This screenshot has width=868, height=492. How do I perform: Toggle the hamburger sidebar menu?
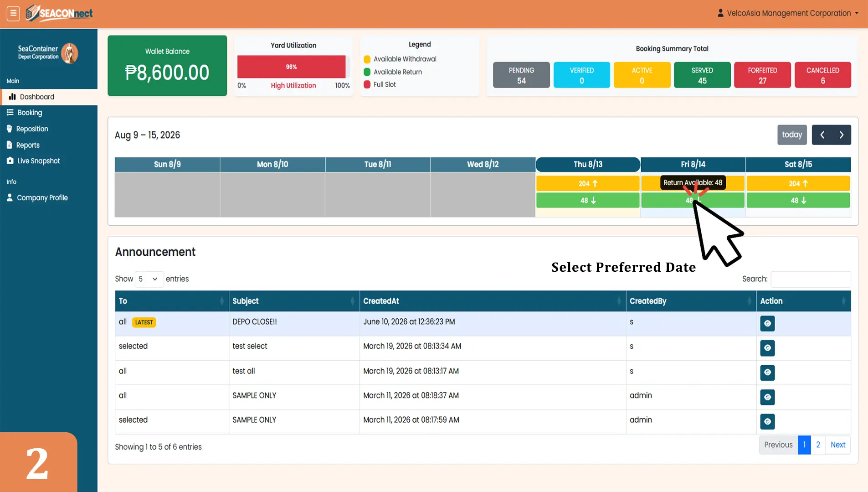(x=13, y=13)
